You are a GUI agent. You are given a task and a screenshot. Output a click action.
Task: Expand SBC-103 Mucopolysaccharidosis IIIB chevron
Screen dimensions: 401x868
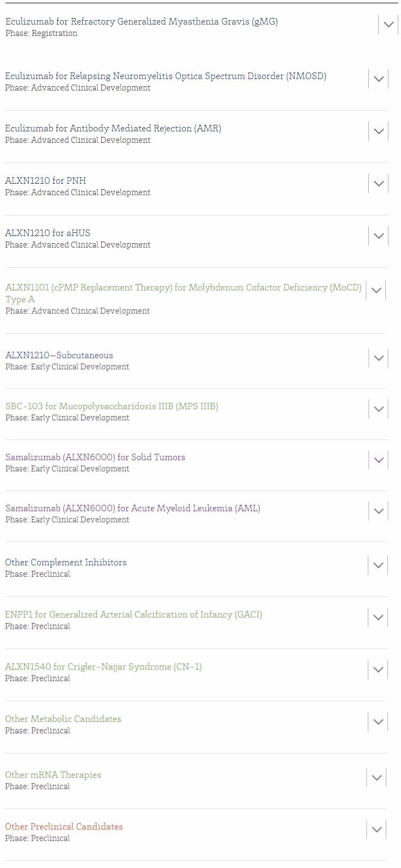379,409
